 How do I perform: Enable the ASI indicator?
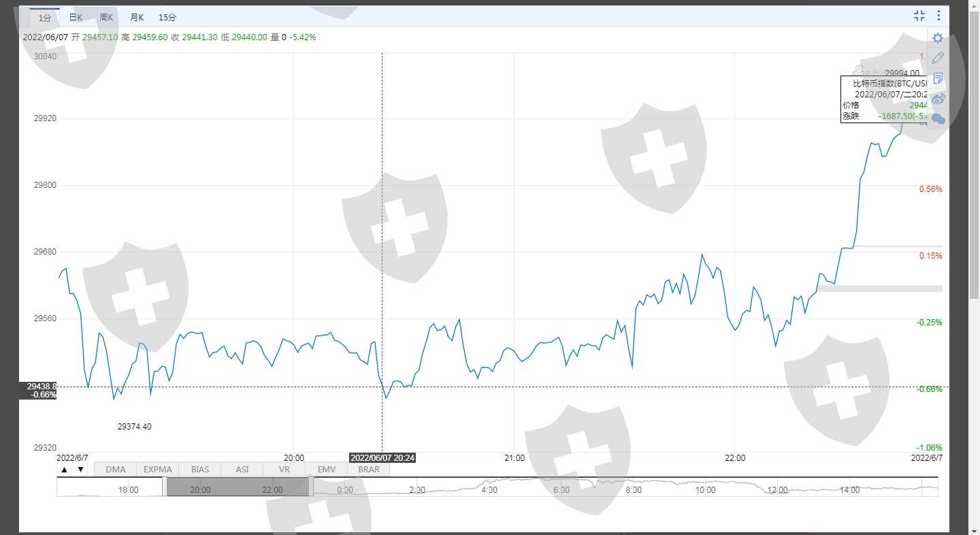242,470
